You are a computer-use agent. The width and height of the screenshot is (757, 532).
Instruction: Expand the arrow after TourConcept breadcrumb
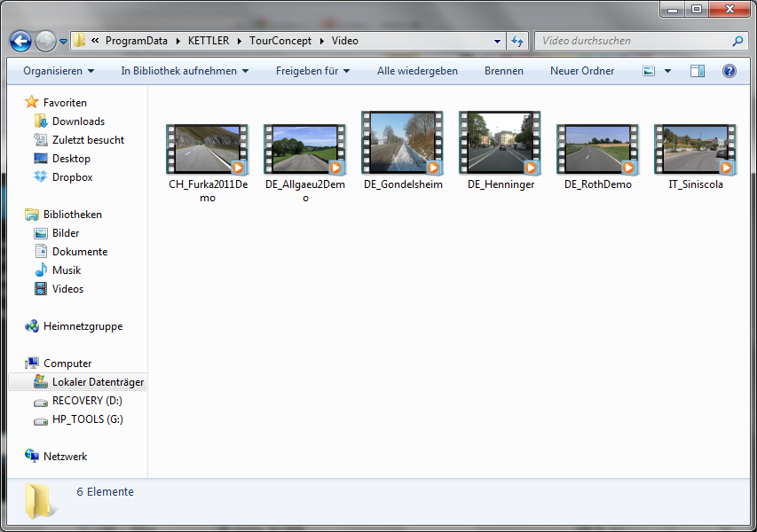[321, 42]
